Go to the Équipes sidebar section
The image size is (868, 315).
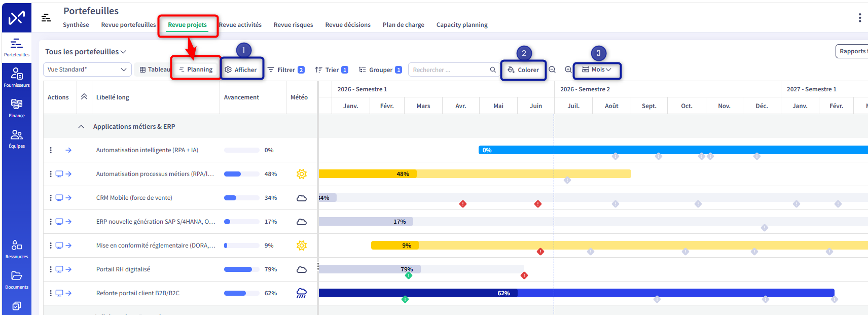click(x=17, y=138)
